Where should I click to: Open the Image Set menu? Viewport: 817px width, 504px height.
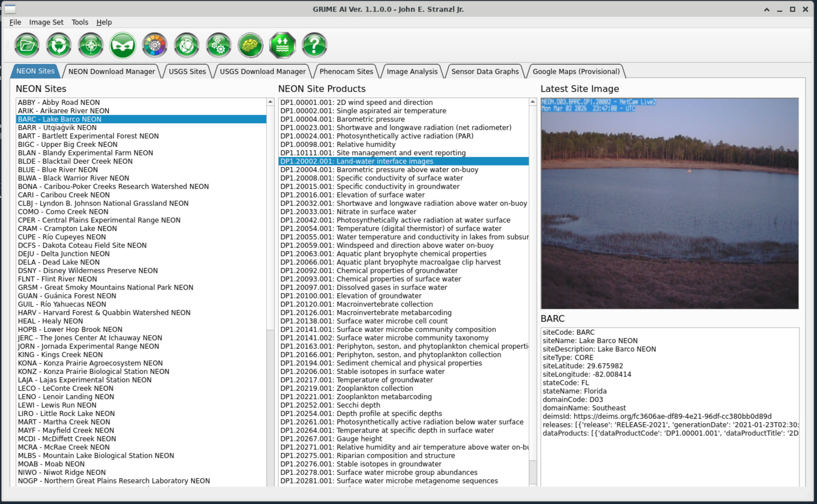(x=46, y=22)
